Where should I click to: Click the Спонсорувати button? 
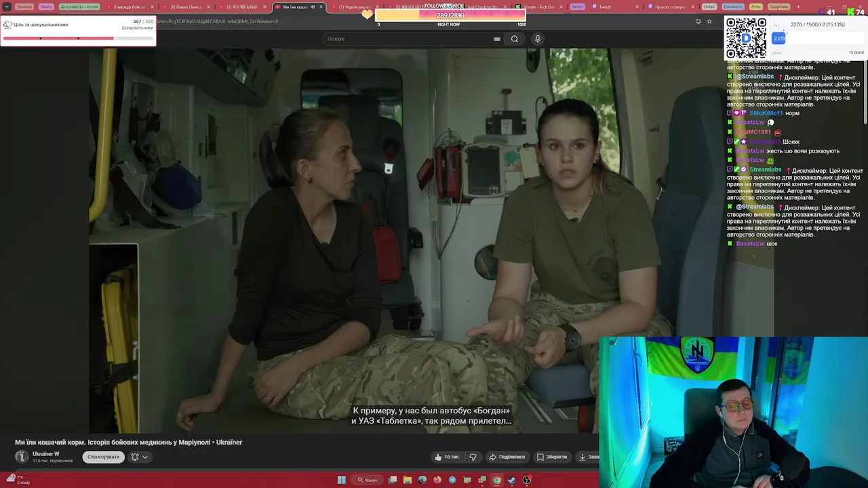(103, 457)
